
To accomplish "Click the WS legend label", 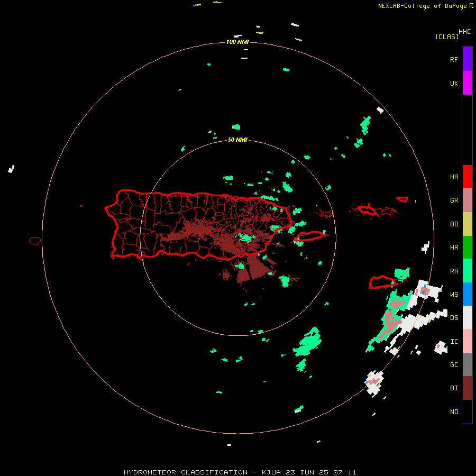I will coord(454,295).
